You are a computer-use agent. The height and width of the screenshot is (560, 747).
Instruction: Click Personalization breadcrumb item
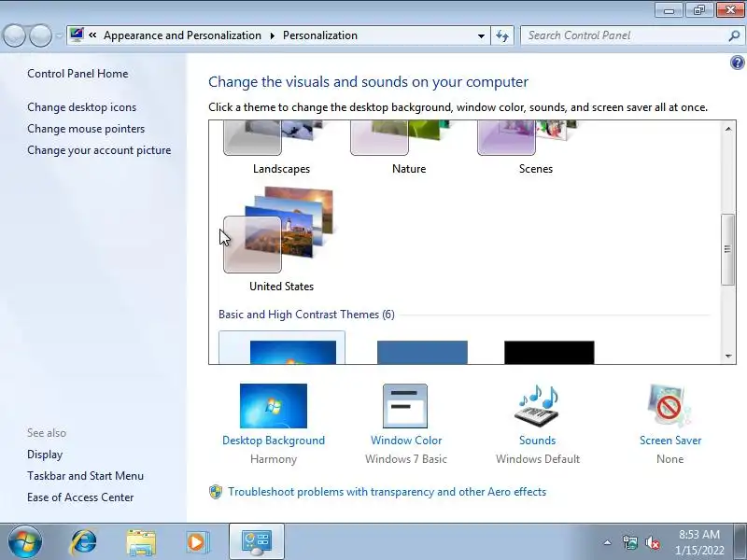pos(320,35)
